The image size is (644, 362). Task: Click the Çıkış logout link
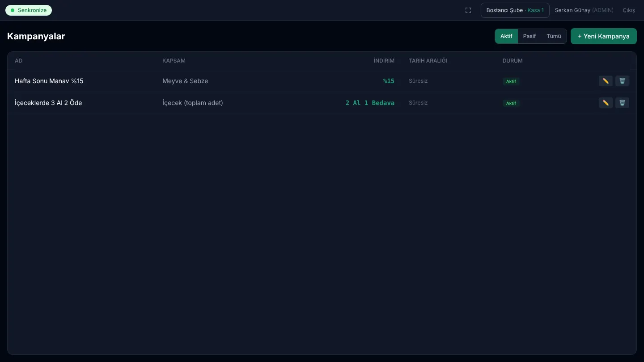629,10
